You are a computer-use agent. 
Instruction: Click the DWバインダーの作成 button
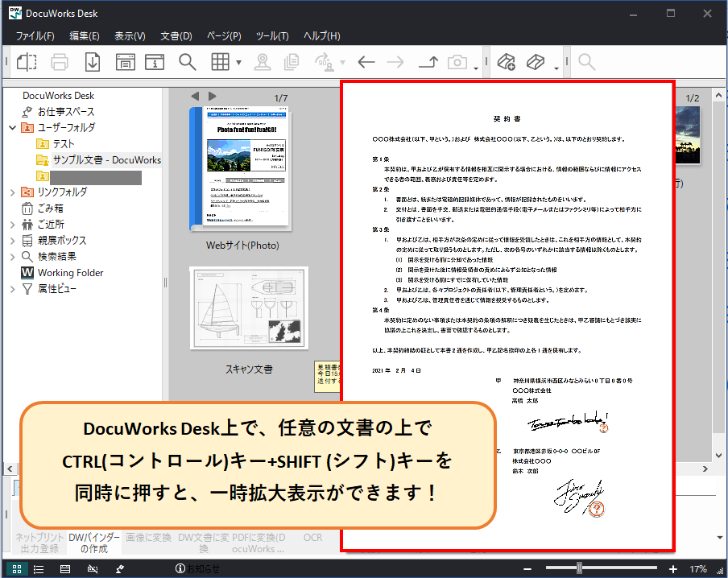click(x=93, y=543)
